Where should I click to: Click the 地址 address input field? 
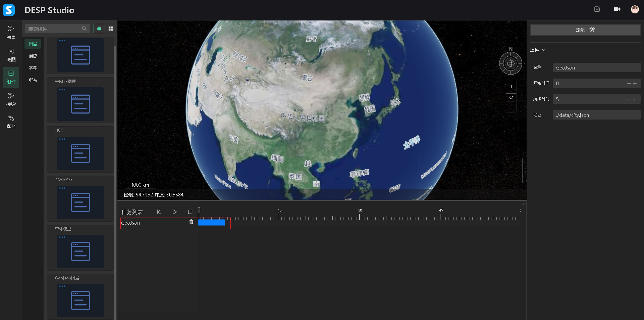596,115
